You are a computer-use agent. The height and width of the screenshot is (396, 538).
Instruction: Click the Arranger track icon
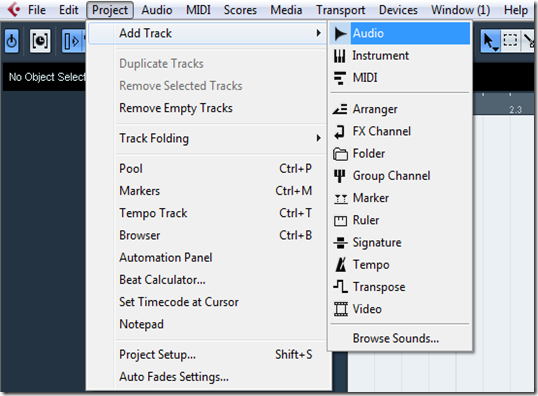point(340,109)
